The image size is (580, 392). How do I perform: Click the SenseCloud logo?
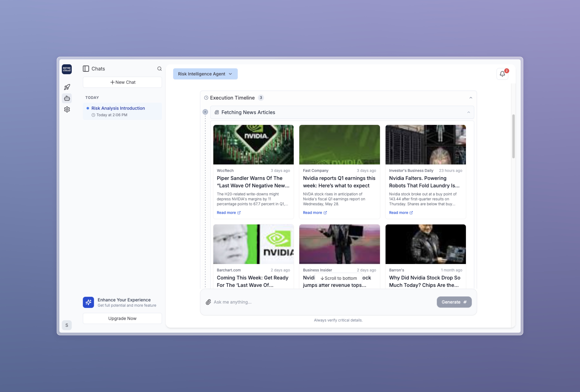(x=67, y=69)
